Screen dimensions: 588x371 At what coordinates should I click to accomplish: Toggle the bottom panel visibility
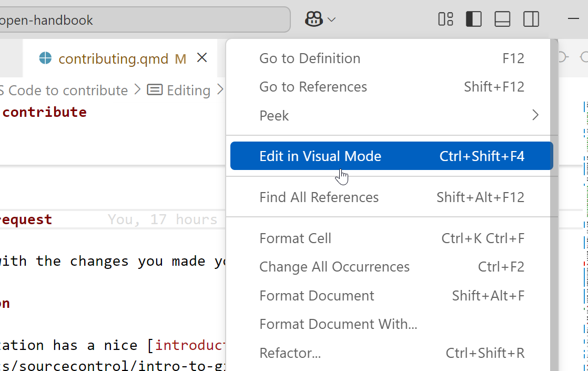point(502,19)
